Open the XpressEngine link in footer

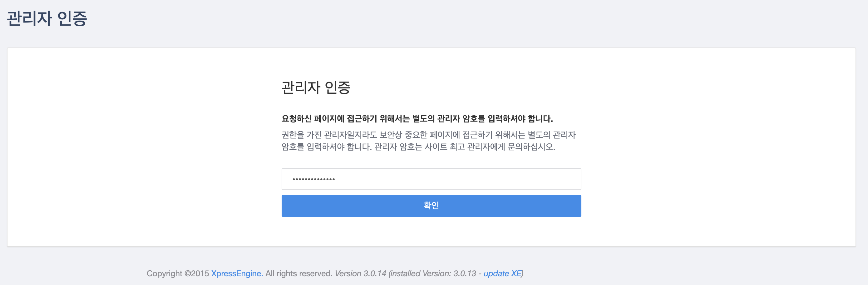[x=237, y=273]
